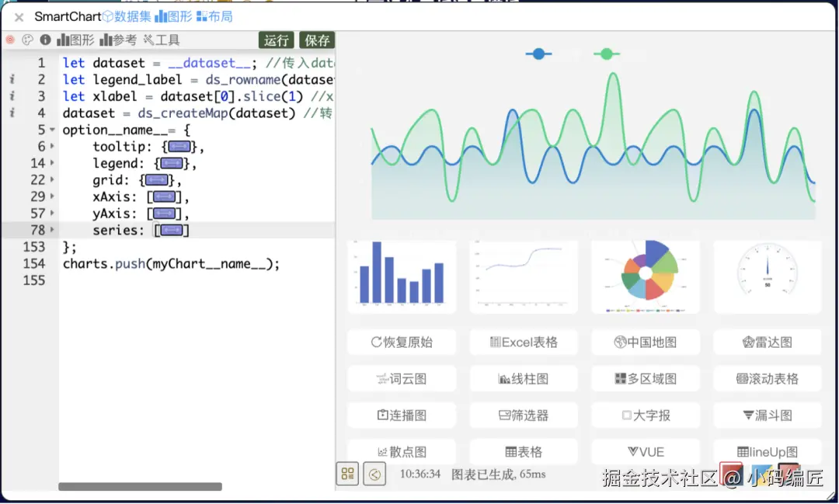Click the 保存 save button
Screen dimensions: 839x504
(315, 40)
